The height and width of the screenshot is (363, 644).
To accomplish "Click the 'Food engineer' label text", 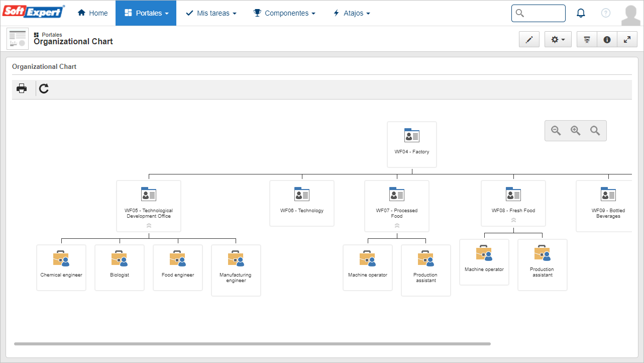I will [178, 275].
